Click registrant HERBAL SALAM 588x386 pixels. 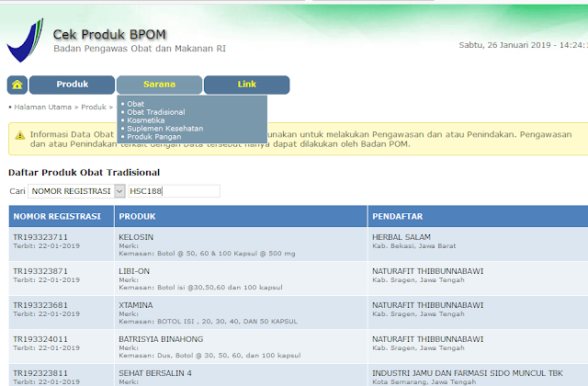point(401,237)
